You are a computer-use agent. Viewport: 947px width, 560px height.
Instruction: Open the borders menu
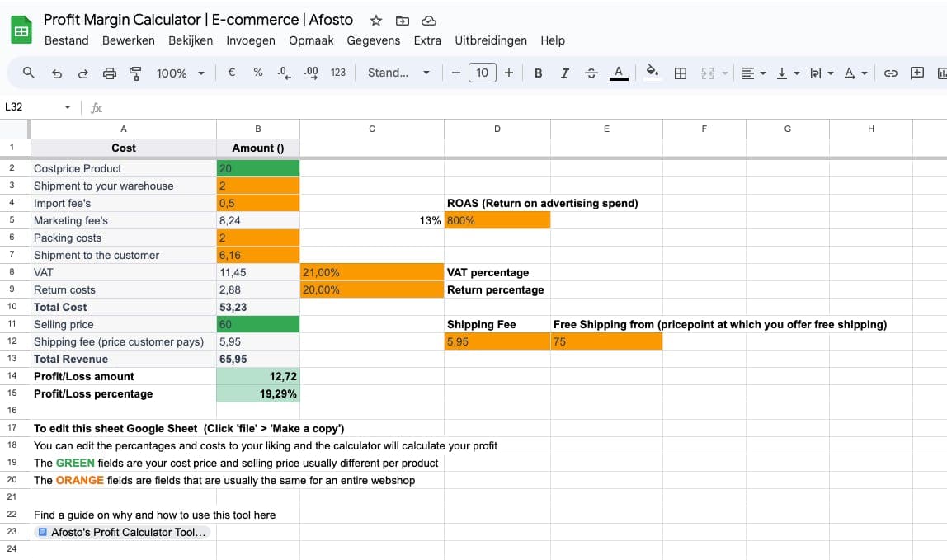tap(681, 73)
